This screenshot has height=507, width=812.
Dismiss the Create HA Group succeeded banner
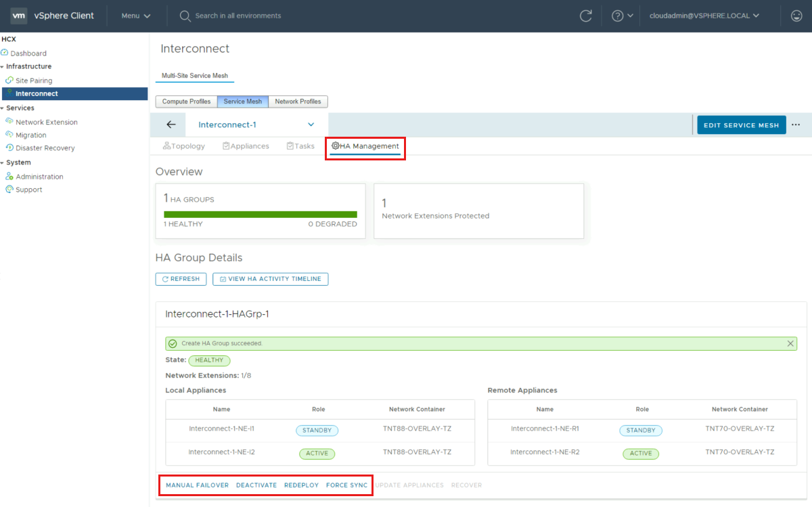coord(790,344)
